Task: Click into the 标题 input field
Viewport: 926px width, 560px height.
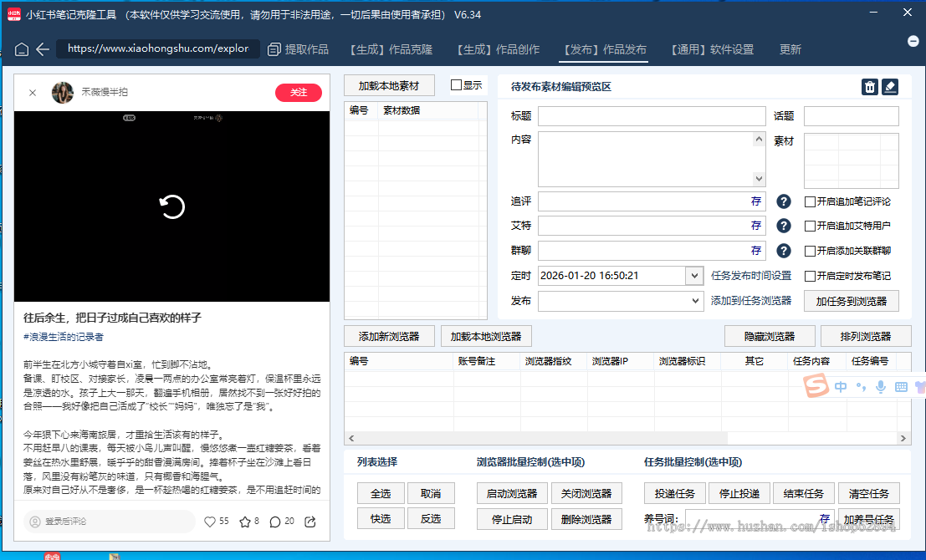Action: (x=652, y=116)
